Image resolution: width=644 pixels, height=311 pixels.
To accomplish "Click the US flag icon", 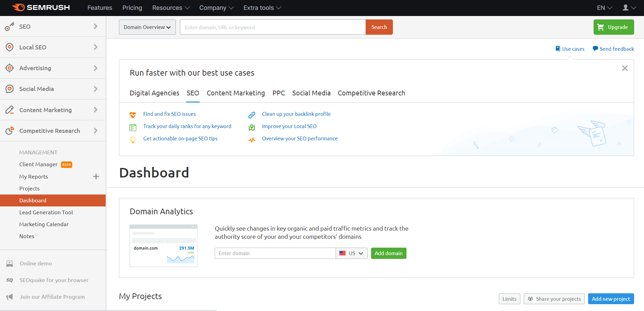I will click(342, 253).
